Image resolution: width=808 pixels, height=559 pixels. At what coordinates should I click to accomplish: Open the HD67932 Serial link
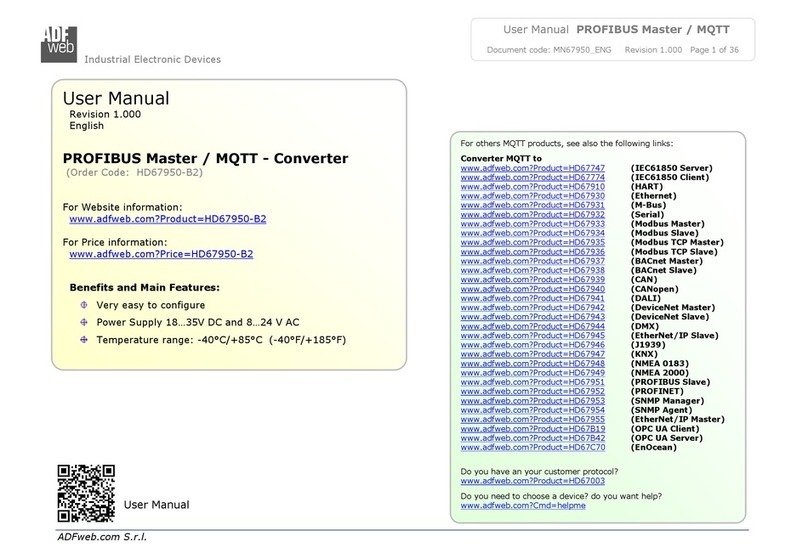tap(533, 214)
